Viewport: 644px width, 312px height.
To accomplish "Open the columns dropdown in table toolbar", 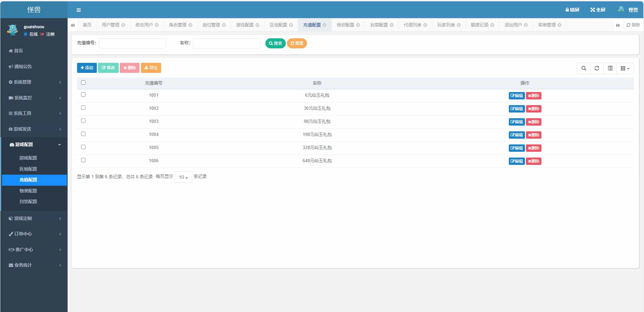I will tap(625, 69).
